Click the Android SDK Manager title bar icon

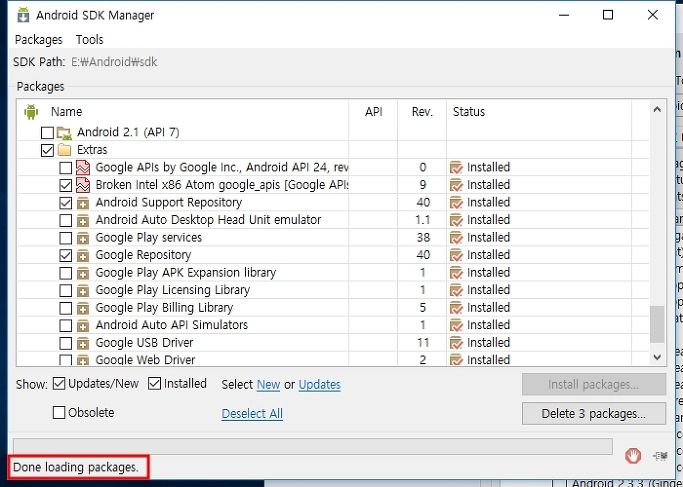point(23,15)
